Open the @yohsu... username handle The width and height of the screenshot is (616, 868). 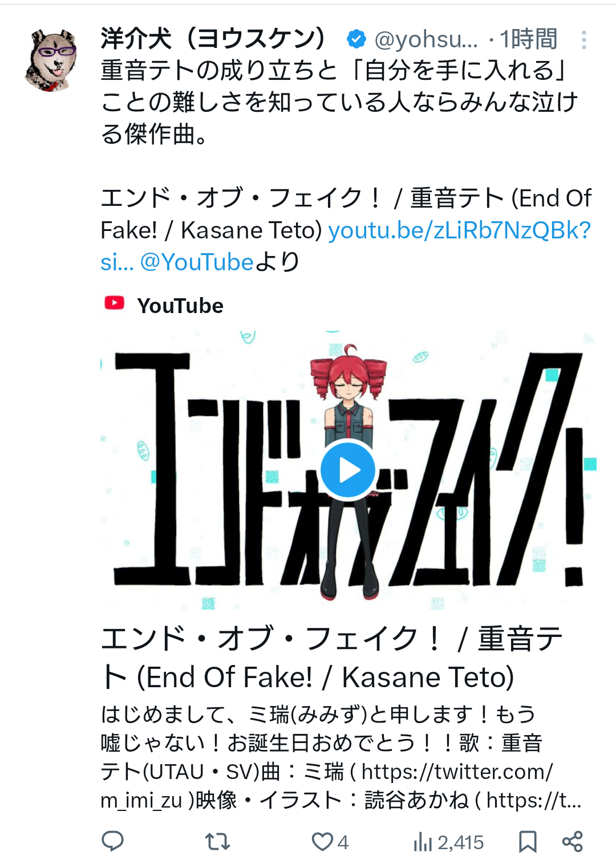tap(426, 39)
